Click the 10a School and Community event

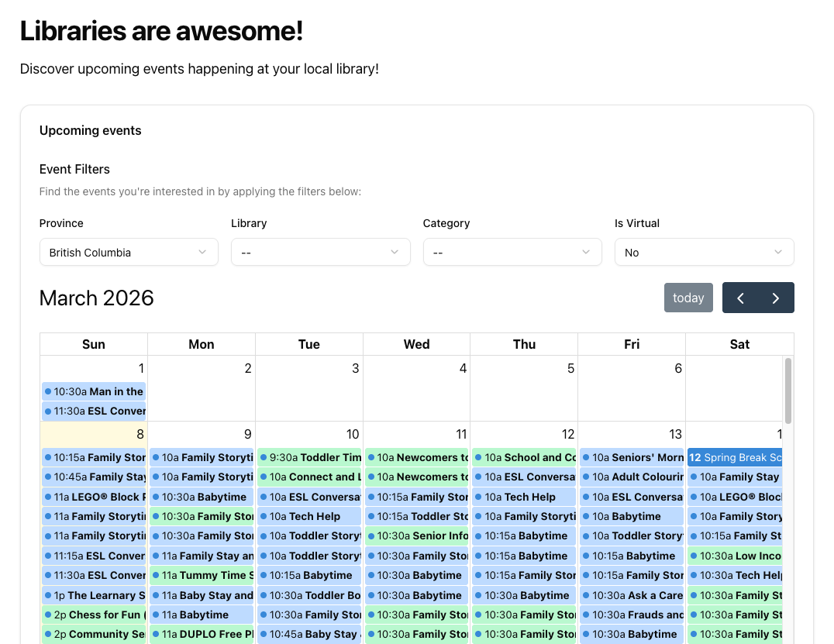tap(524, 457)
